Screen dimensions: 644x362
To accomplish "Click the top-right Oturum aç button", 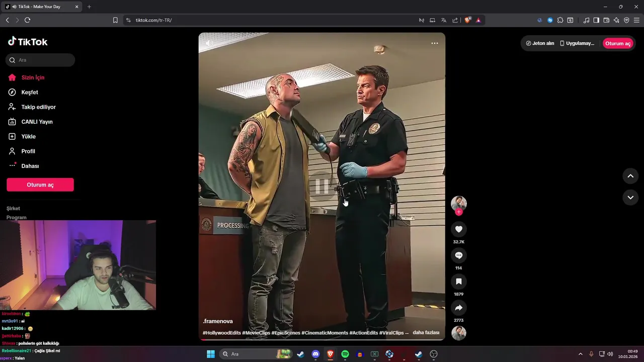I will [x=618, y=43].
